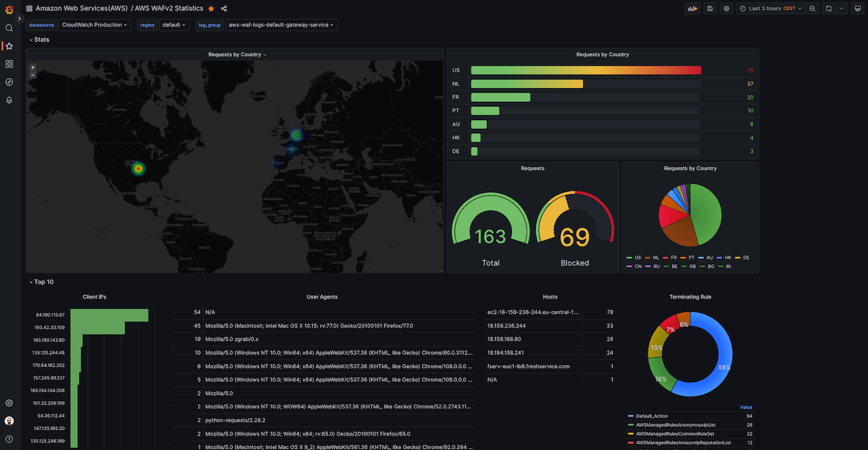Select the python-requests/2.28.2 user agent row
868x450 pixels.
tap(322, 420)
